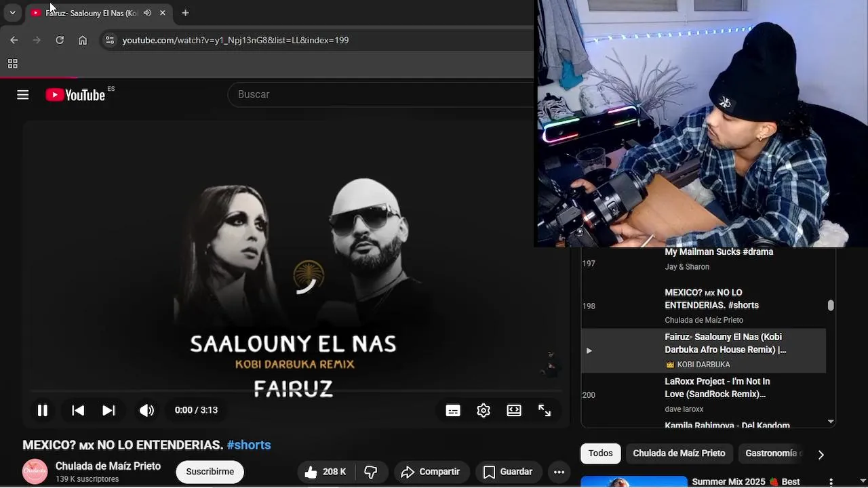868x488 pixels.
Task: Select the Chulada de Maíz Prieto filter chip
Action: pyautogui.click(x=679, y=453)
